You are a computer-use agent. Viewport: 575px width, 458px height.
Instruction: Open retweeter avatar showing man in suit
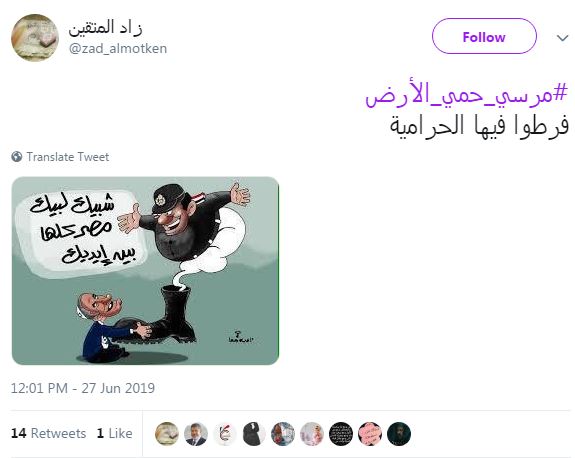(x=196, y=434)
